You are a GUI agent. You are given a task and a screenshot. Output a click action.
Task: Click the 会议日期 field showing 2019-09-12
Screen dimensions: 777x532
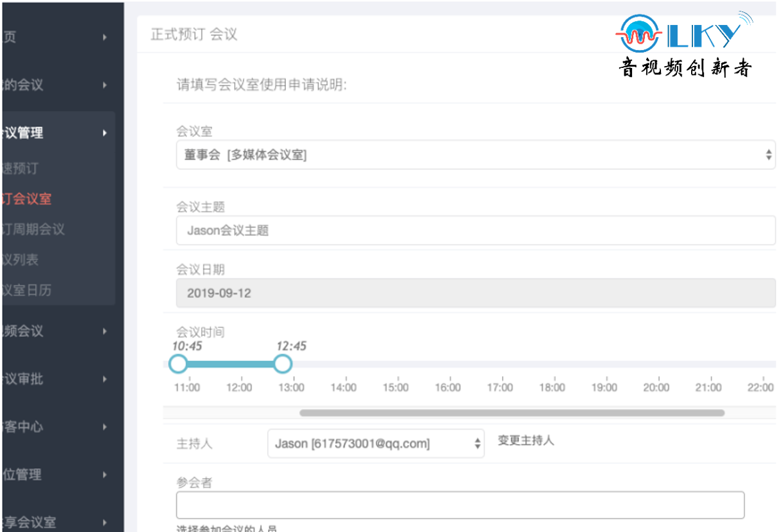(476, 293)
